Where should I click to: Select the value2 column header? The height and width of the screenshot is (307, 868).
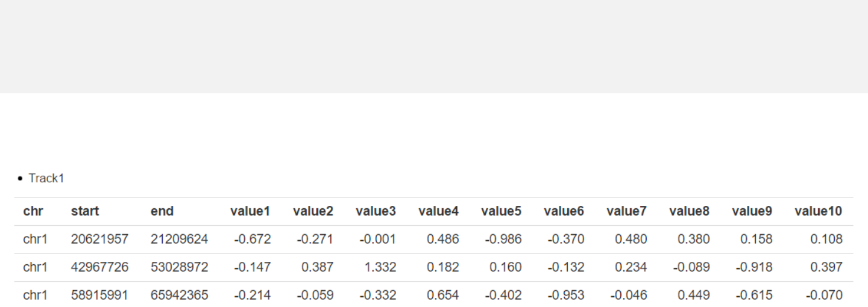313,211
